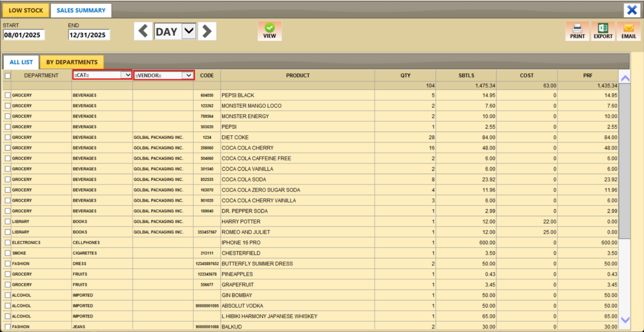Image resolution: width=644 pixels, height=332 pixels.
Task: Open the ALL LIST tab
Action: click(20, 62)
